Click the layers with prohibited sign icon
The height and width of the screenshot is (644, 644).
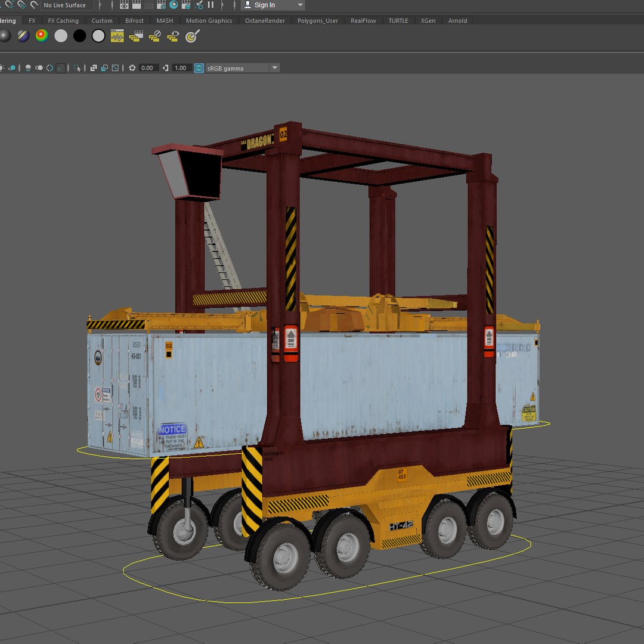(155, 36)
